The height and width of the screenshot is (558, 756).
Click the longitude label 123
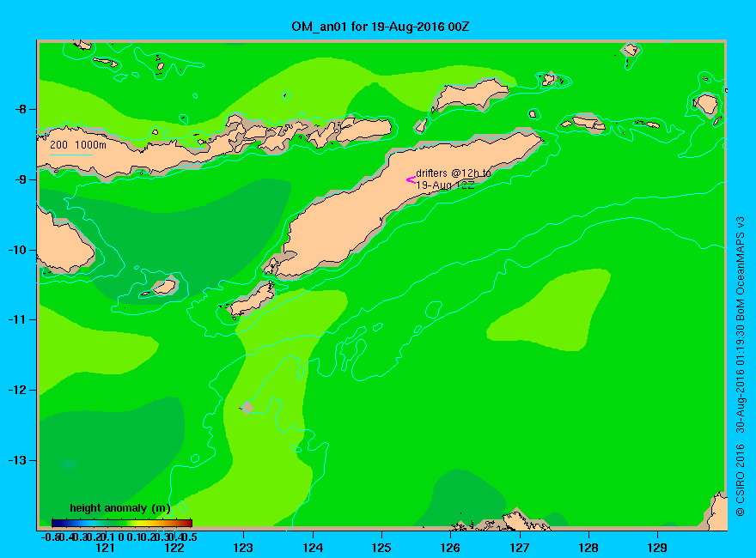point(243,548)
